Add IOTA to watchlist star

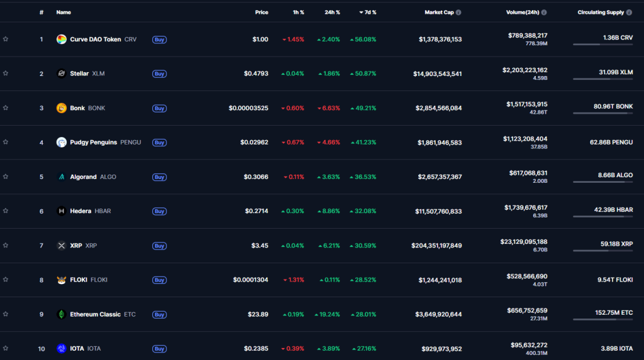tap(6, 348)
